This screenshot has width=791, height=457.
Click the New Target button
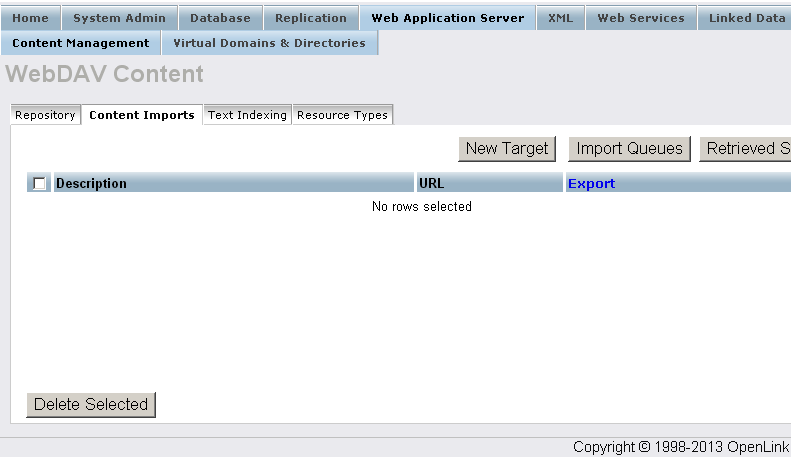click(507, 149)
